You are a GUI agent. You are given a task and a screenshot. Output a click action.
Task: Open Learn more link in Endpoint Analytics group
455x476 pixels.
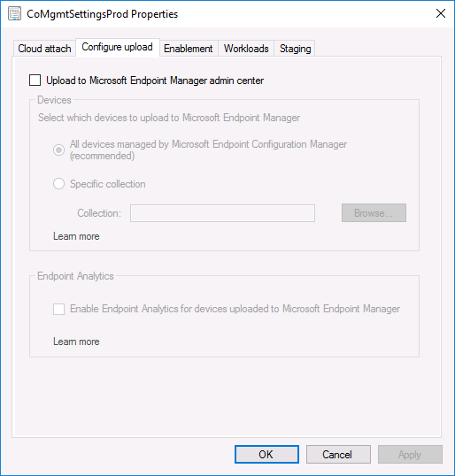[76, 342]
